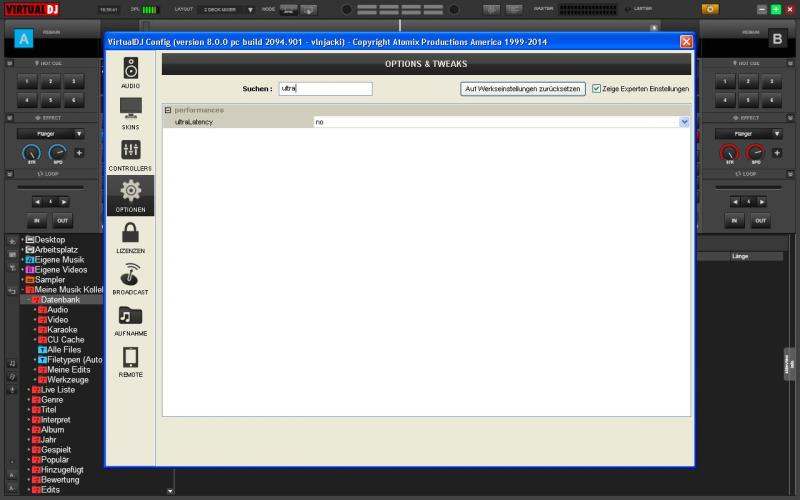This screenshot has width=800, height=500.
Task: Select CU Cache folder
Action: (x=65, y=340)
